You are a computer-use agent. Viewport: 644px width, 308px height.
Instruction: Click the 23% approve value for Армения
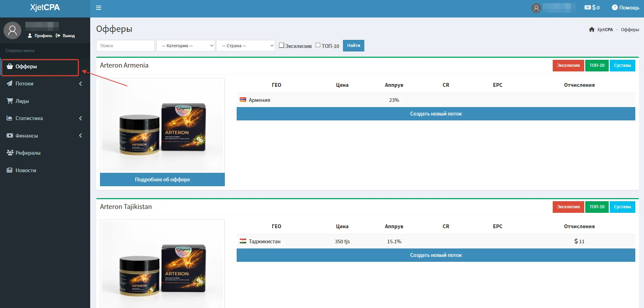point(394,100)
